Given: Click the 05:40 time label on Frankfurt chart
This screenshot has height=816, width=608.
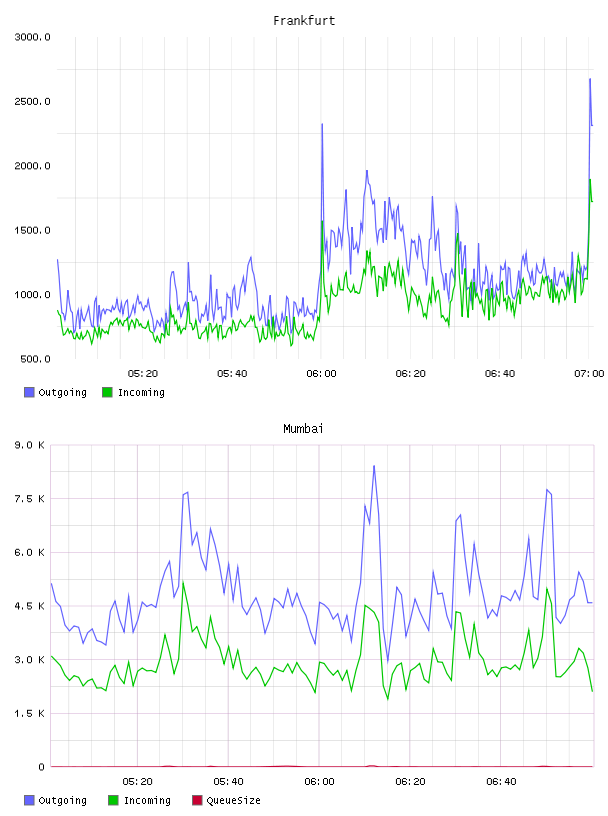Looking at the screenshot, I should coord(232,374).
